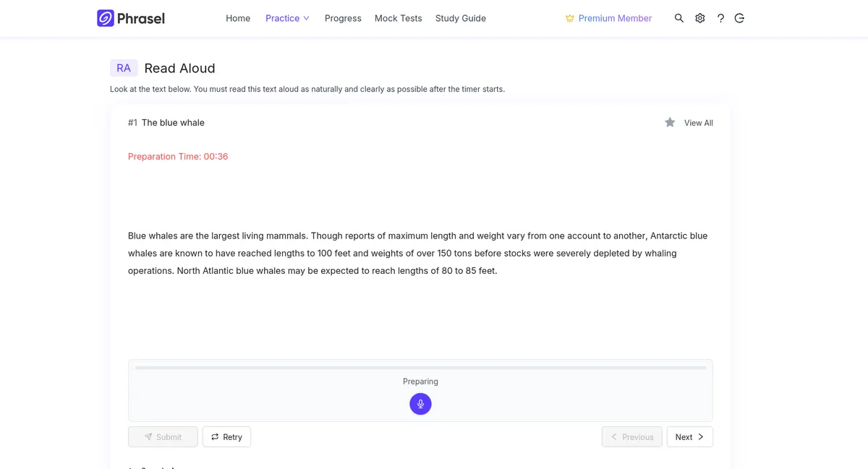Open the Mock Tests page

399,18
